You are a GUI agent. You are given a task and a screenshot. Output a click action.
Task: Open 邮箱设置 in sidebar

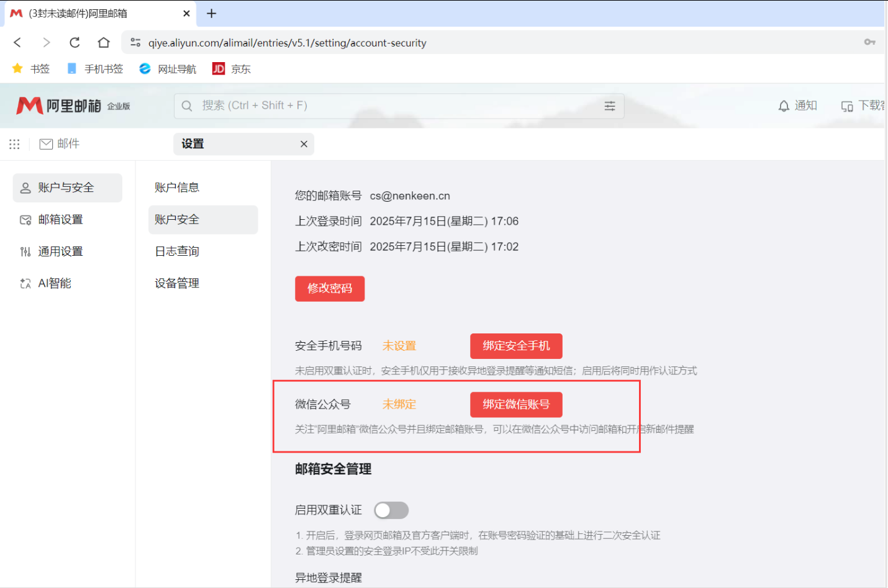coord(68,220)
